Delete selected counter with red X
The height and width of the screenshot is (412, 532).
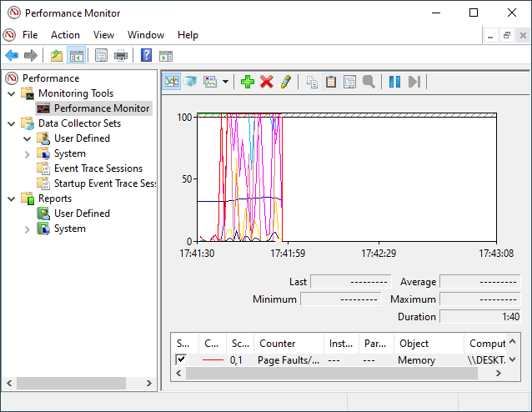[x=267, y=82]
